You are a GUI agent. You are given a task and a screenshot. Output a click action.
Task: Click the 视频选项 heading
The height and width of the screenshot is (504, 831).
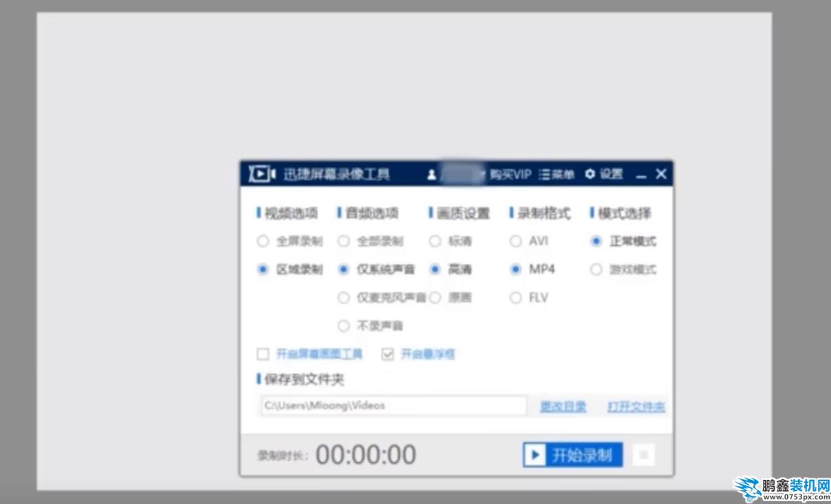click(x=291, y=213)
